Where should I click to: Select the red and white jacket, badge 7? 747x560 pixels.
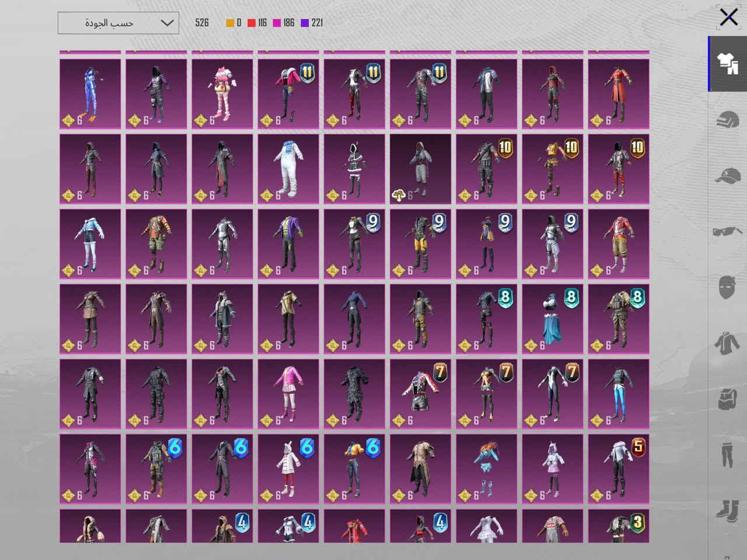click(x=421, y=394)
